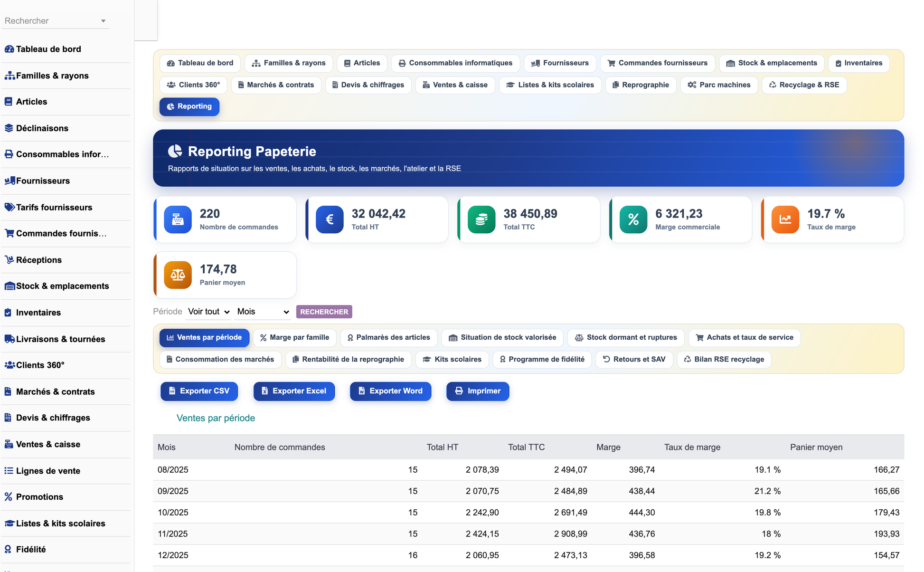Click the Imprimer button
The height and width of the screenshot is (572, 924).
(x=478, y=391)
